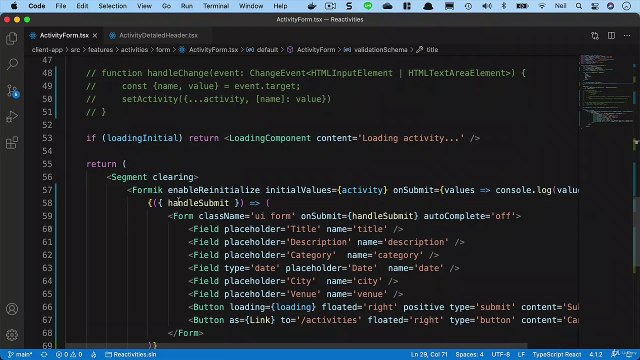640x360 pixels.
Task: Open the Explorer view in activity bar
Action: tap(12, 38)
